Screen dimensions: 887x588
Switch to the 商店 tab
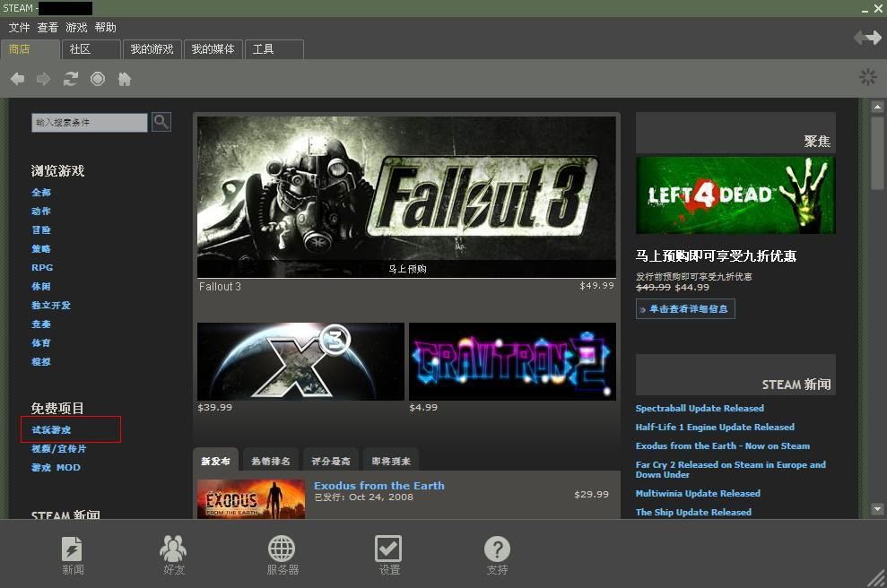click(x=30, y=49)
